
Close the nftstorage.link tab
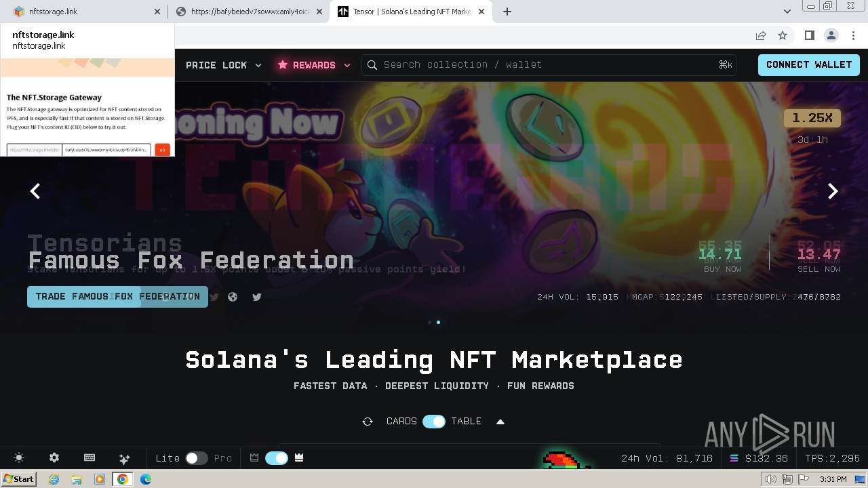158,12
